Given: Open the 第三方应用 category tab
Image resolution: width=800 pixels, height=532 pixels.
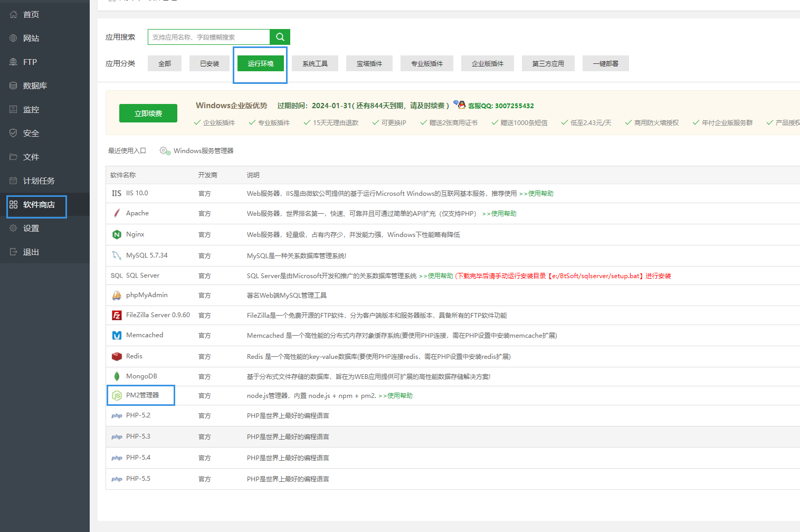Looking at the screenshot, I should pyautogui.click(x=548, y=63).
